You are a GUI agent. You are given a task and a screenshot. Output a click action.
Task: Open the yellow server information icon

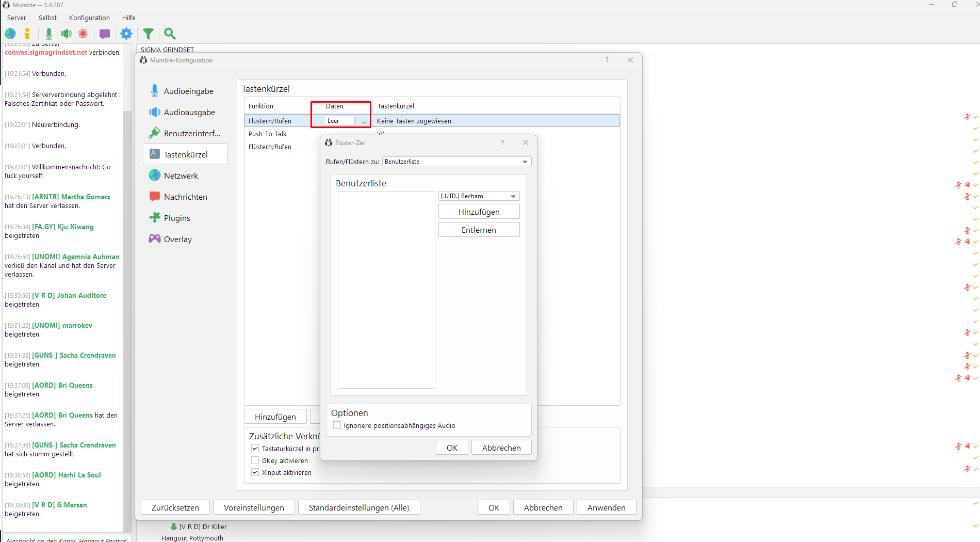(27, 34)
